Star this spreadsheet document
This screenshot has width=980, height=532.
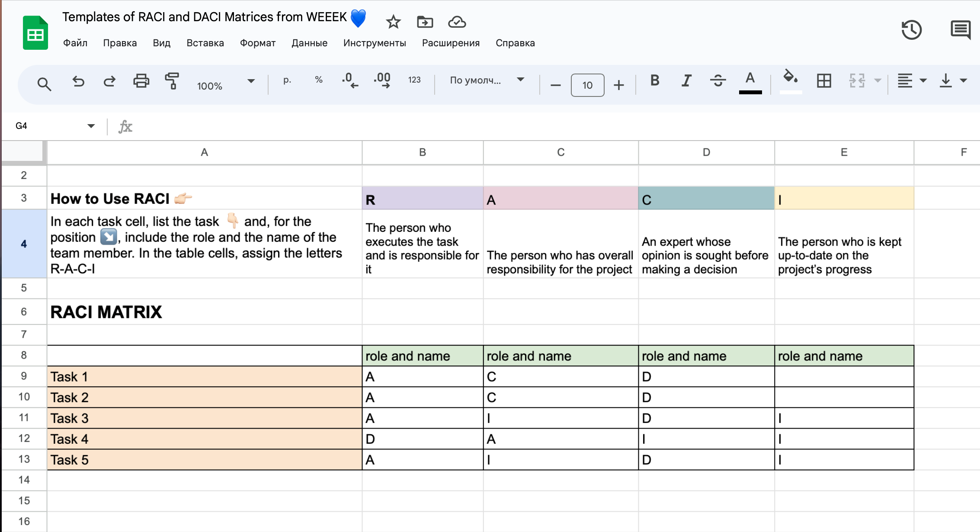click(393, 22)
